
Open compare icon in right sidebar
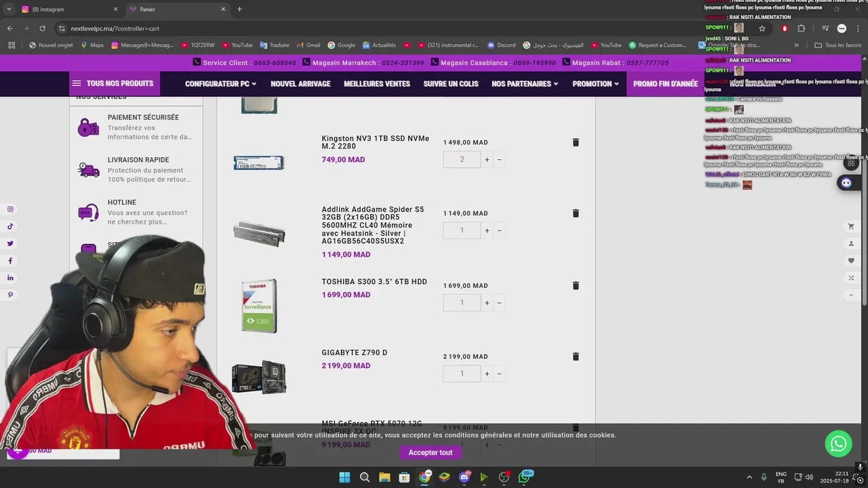point(851,278)
